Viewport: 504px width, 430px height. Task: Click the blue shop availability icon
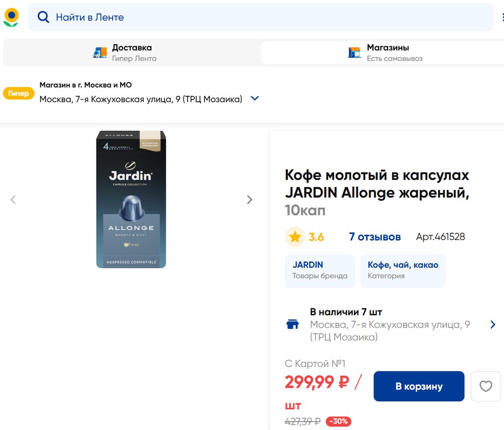(293, 325)
